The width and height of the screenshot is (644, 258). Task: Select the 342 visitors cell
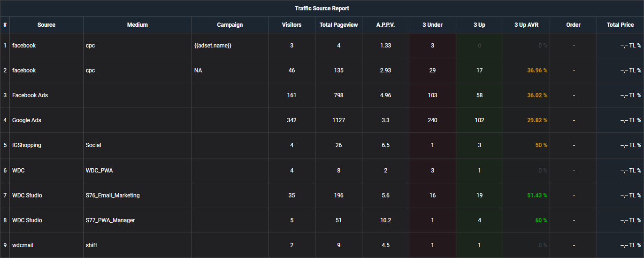291,120
